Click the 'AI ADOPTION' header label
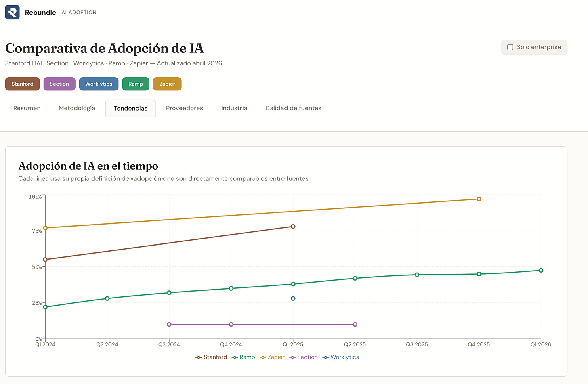 (x=79, y=13)
